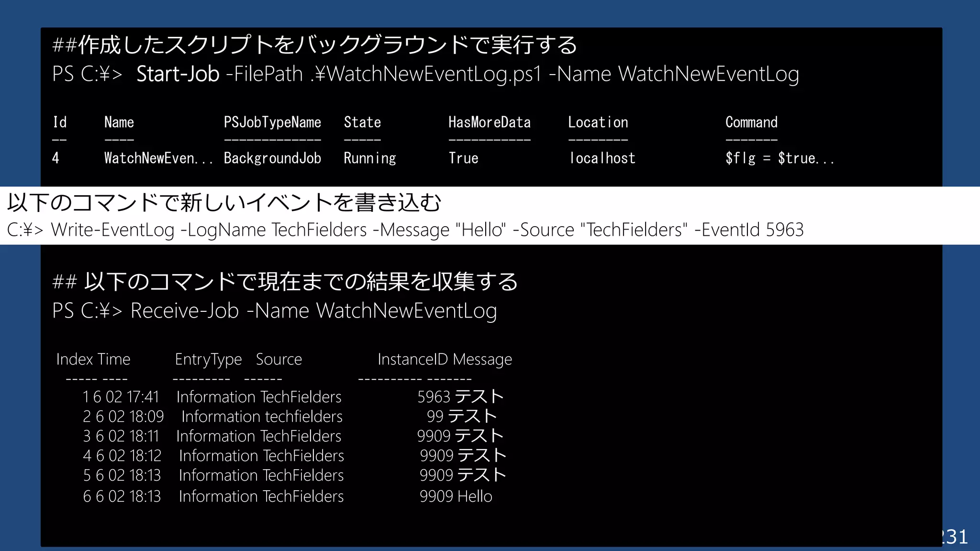The image size is (980, 551).
Task: Click the Command column header
Action: pos(751,122)
